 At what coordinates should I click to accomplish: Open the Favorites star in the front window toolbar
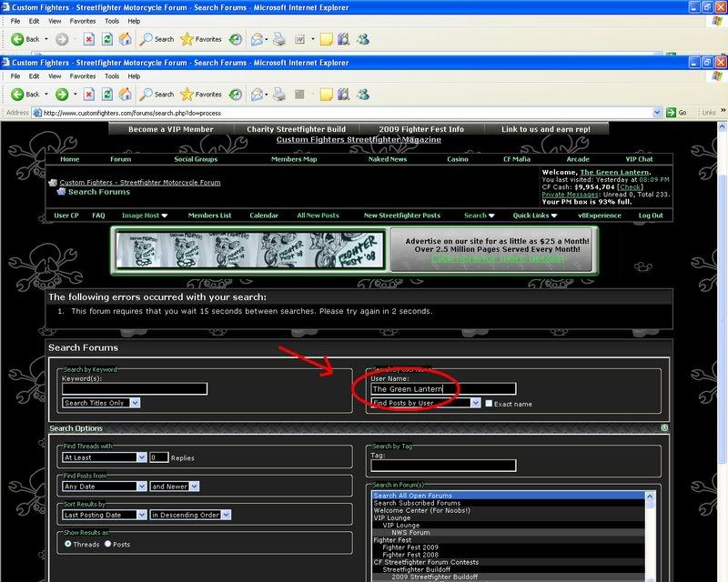coord(187,95)
